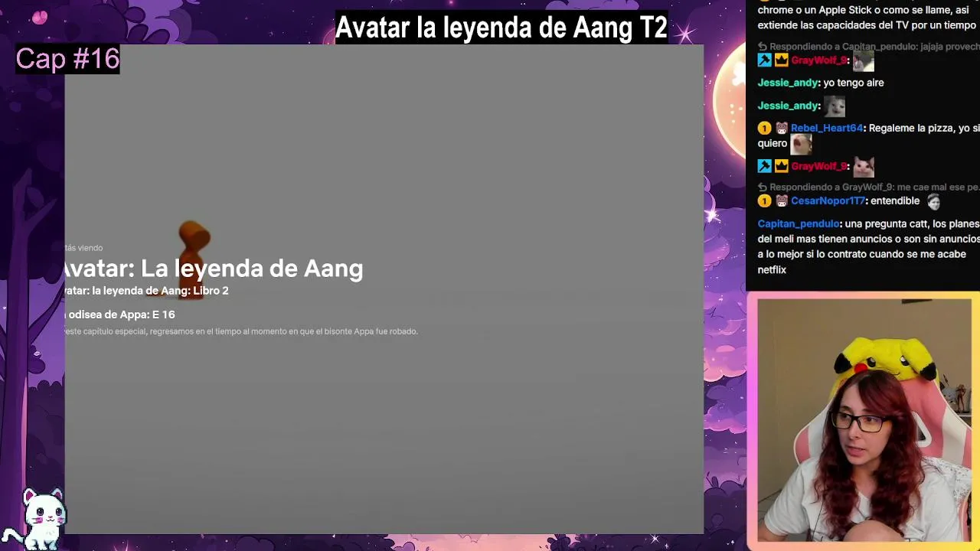Click the reply arrow icon before 'Respondiendo a Capitan_pendulo'
The image size is (980, 551).
coord(763,47)
